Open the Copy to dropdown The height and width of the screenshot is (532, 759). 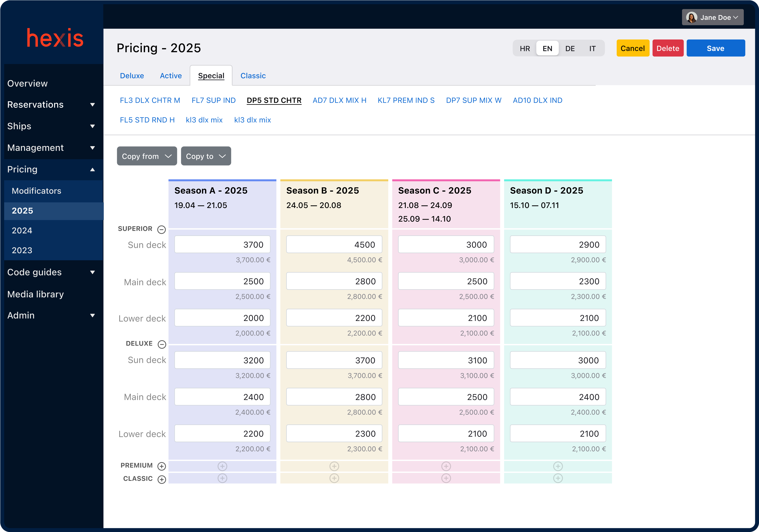tap(206, 156)
